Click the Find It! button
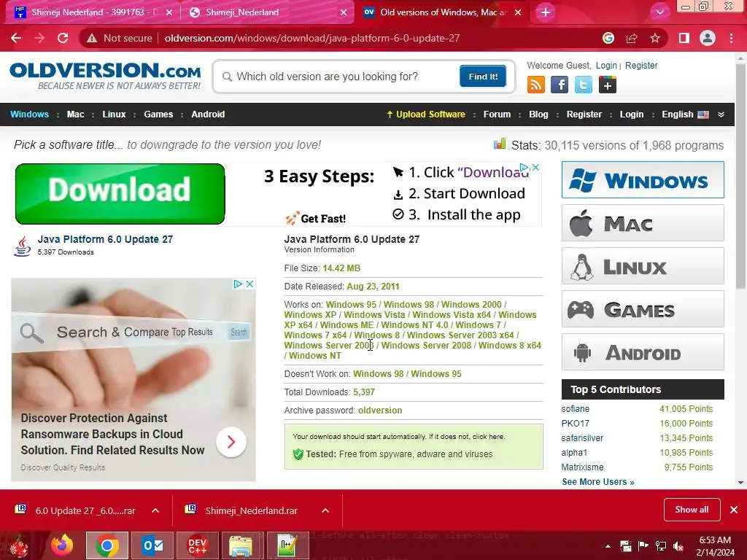Image resolution: width=747 pixels, height=560 pixels. tap(483, 76)
